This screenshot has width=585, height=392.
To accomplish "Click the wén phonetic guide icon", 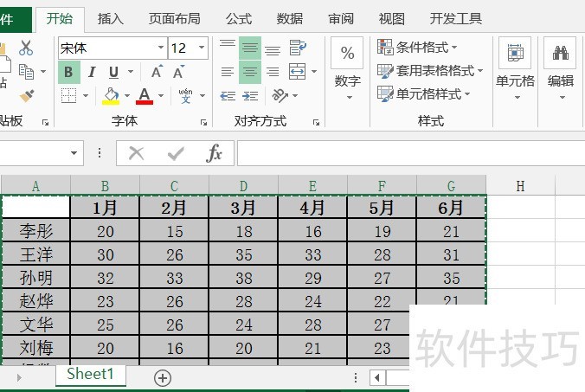I will click(185, 95).
